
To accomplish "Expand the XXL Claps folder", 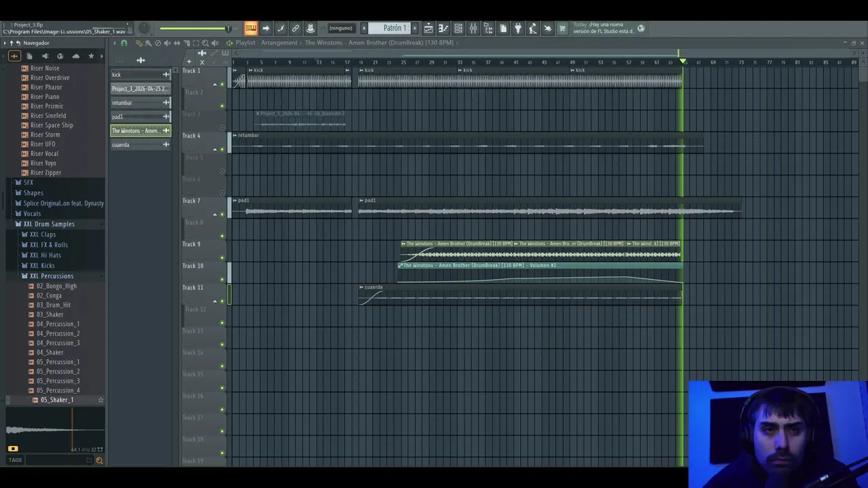I will [43, 235].
